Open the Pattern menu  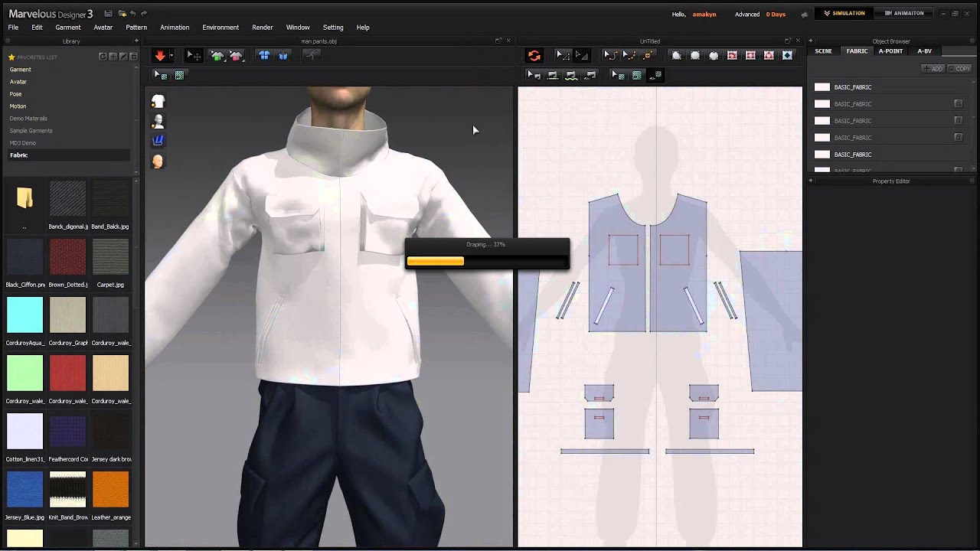(x=136, y=27)
